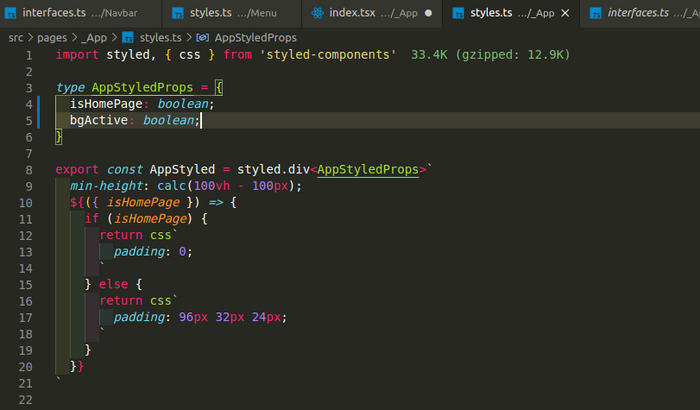The image size is (700, 410).
Task: Switch to the styles.ts Menu tab
Action: [232, 13]
